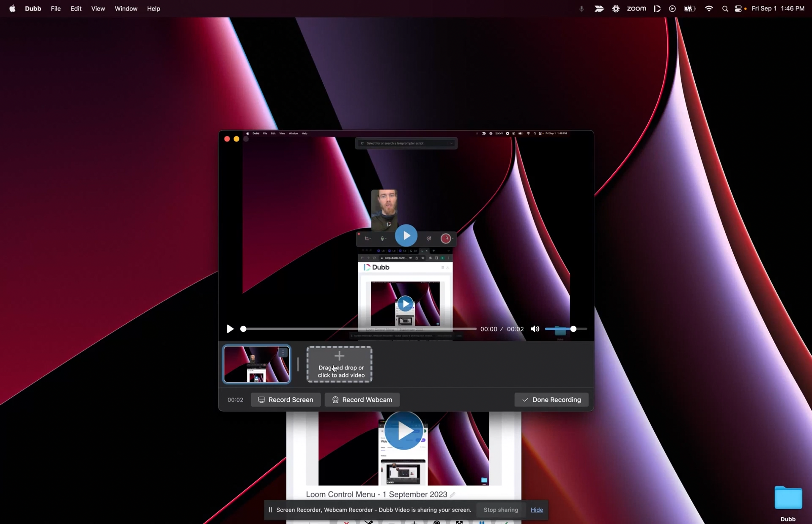Minimize the Dubb recorder window
The height and width of the screenshot is (524, 812).
click(x=236, y=139)
